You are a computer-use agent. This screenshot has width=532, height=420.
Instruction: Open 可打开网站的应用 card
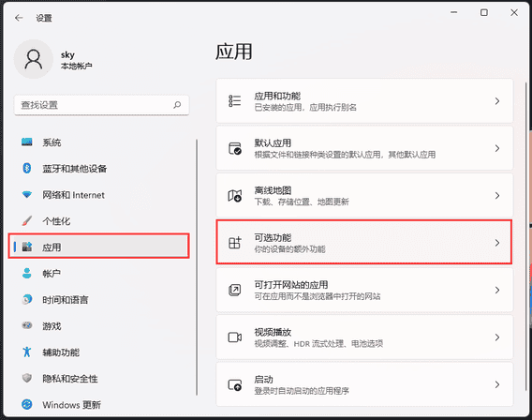364,290
